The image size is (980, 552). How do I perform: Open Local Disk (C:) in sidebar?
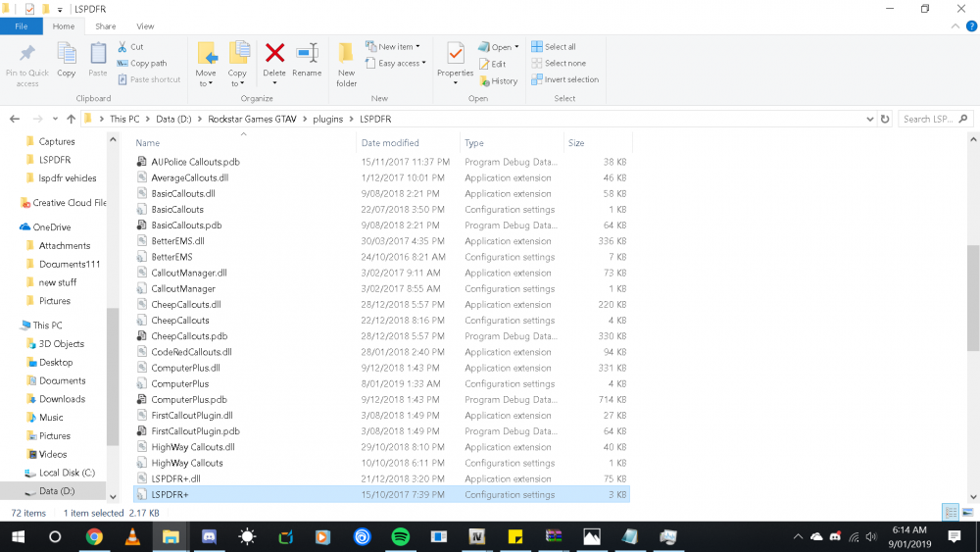click(x=67, y=473)
